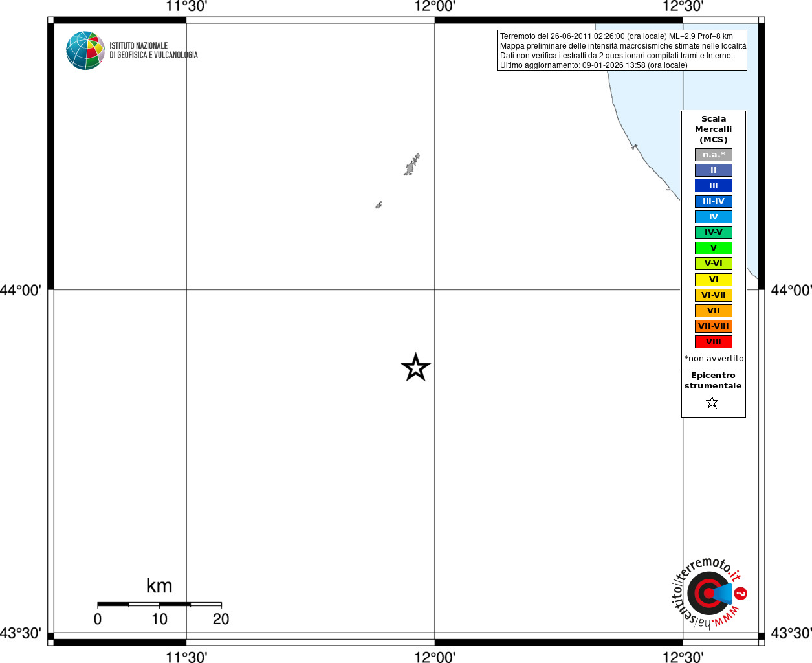Click the INGV globe logo

coord(85,51)
